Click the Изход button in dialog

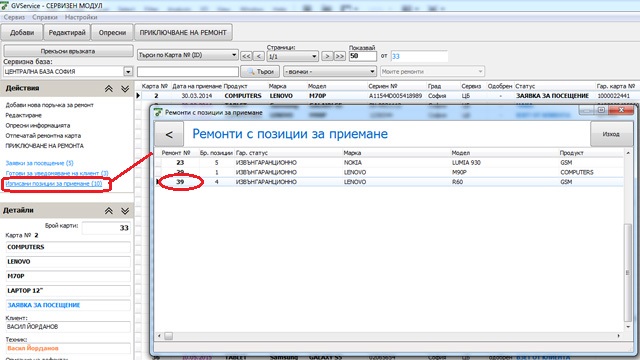(611, 134)
